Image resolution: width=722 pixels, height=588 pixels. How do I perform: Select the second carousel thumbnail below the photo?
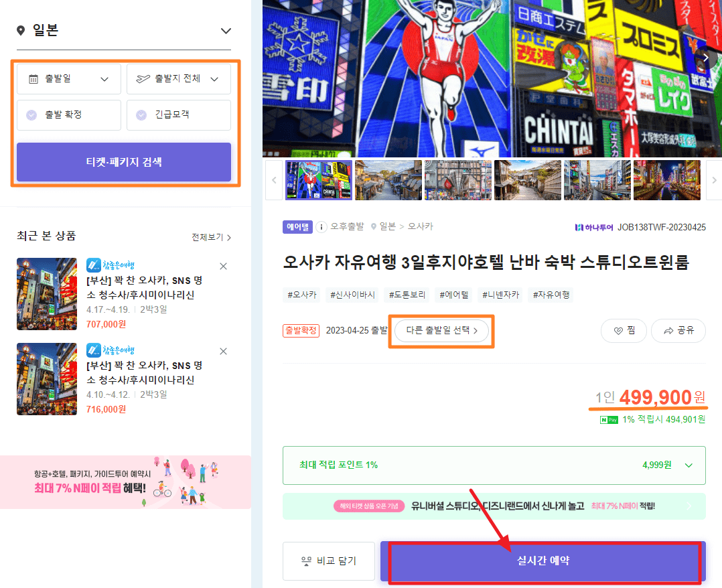pos(388,179)
